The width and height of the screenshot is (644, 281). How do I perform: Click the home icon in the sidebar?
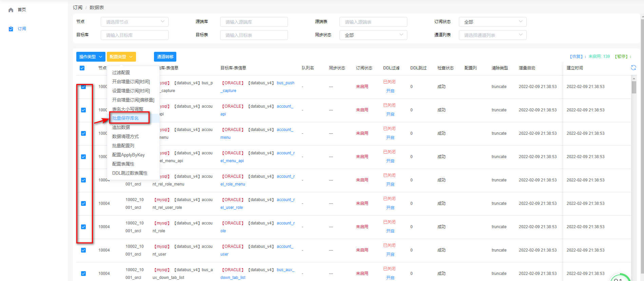pos(11,10)
